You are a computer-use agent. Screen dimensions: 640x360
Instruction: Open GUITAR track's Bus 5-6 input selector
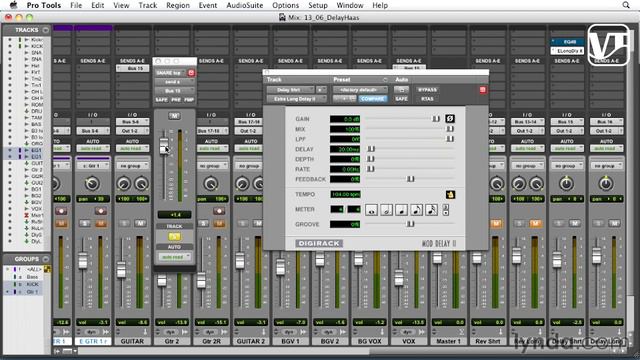click(x=132, y=122)
